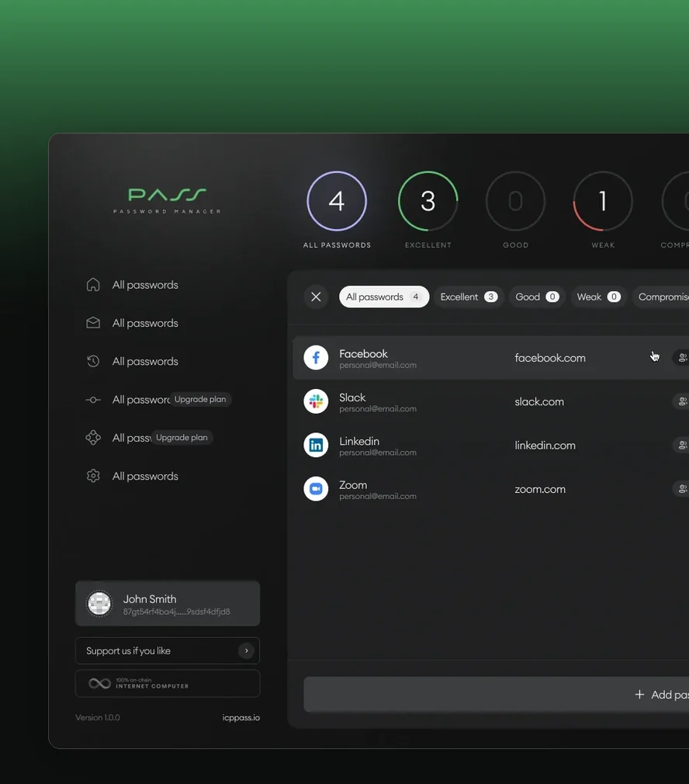Open the icppass.io link
This screenshot has height=784, width=689.
click(241, 717)
